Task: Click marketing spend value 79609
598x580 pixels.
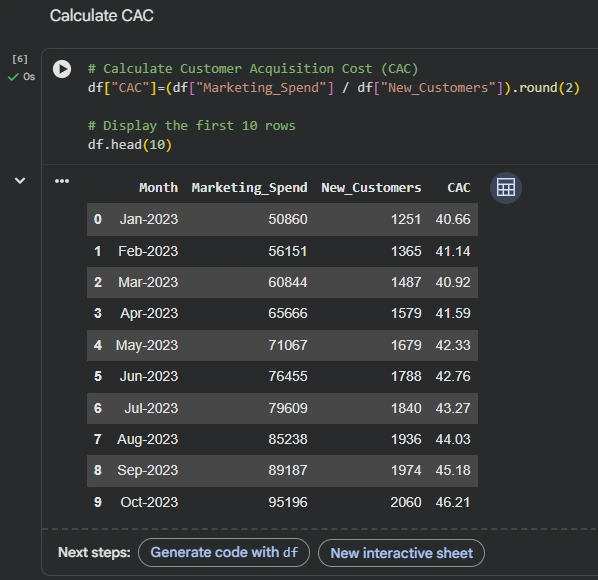Action: [x=288, y=408]
